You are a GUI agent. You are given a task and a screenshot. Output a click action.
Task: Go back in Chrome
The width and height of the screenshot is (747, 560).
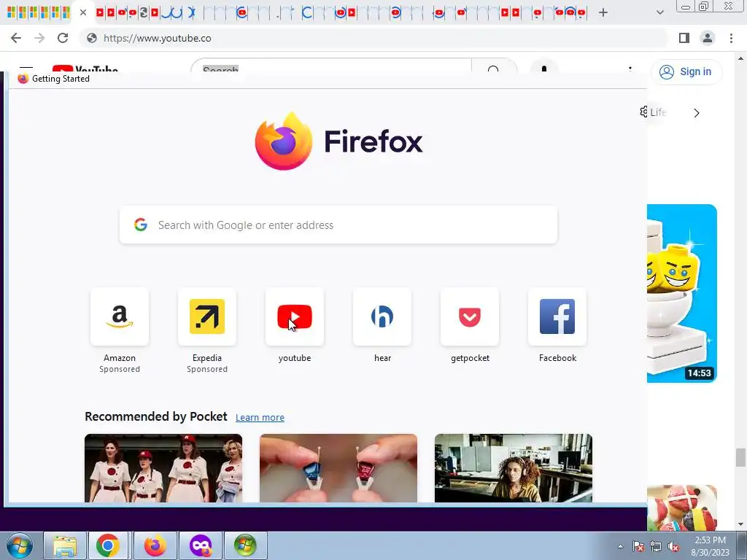click(16, 38)
